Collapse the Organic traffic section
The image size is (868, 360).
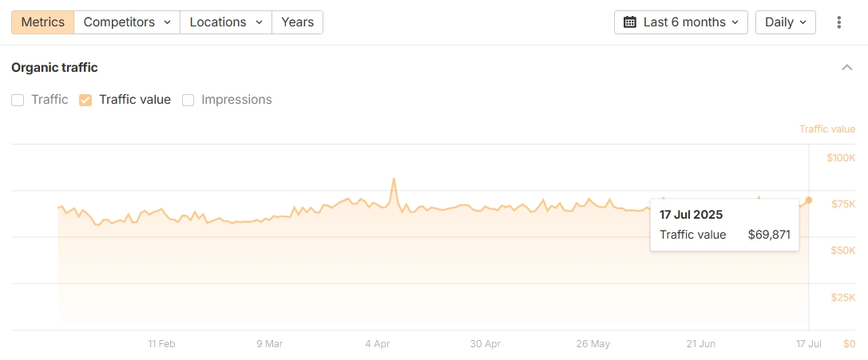coord(847,68)
